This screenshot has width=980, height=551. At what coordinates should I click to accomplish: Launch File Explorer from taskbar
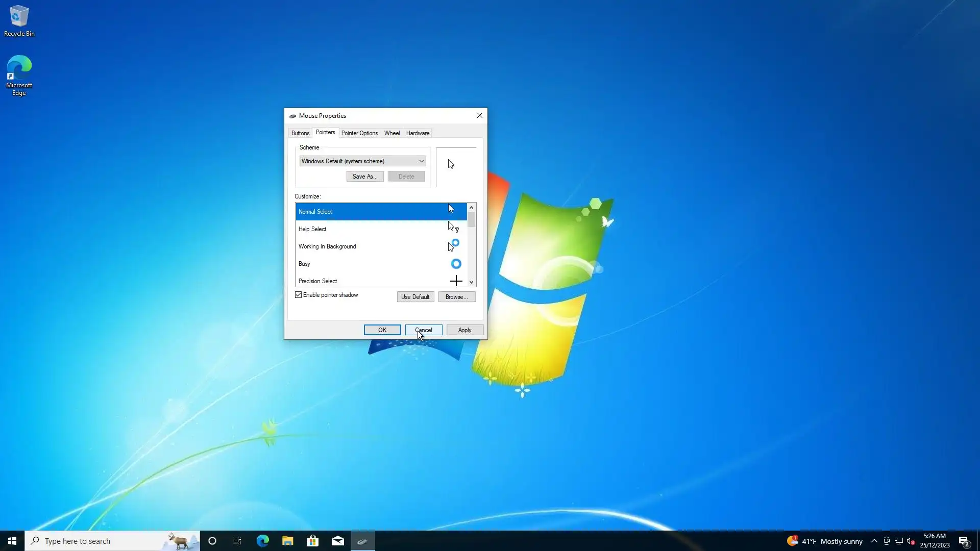click(x=287, y=541)
